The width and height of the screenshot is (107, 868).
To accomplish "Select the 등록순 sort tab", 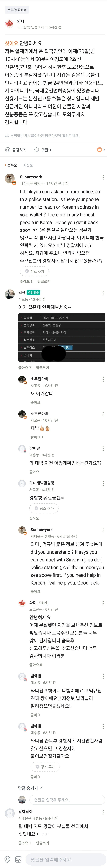I will 12,165.
